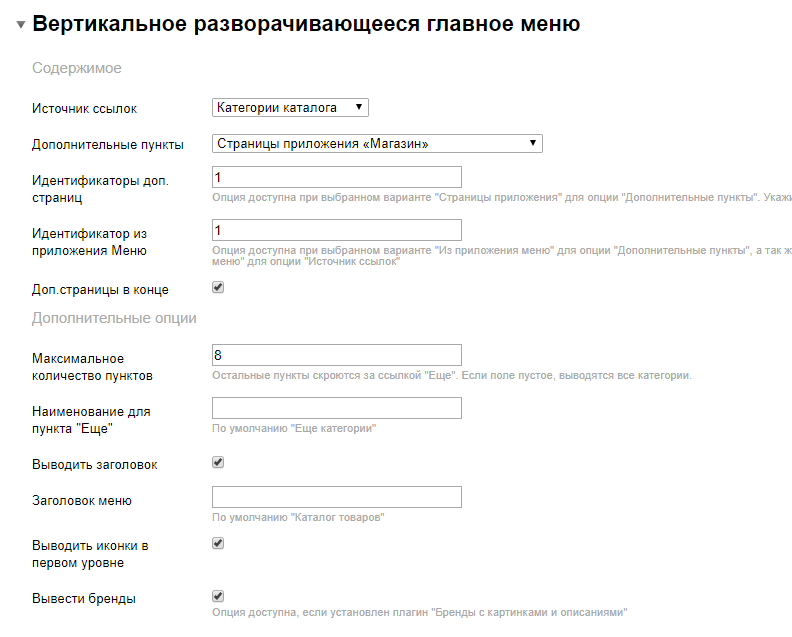792x637 pixels.
Task: Click the Максимальное количество пунктов input
Action: 336,355
